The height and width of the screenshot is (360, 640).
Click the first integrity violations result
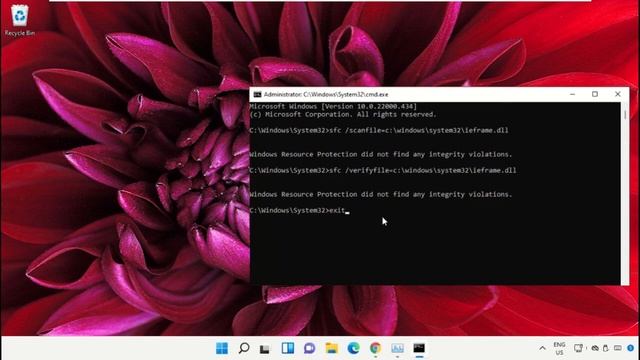tap(380, 154)
